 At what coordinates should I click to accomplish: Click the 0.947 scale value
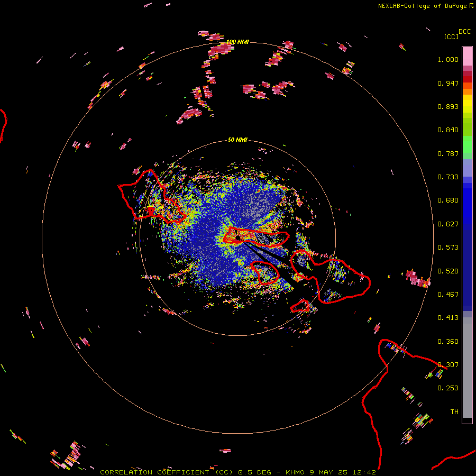448,83
